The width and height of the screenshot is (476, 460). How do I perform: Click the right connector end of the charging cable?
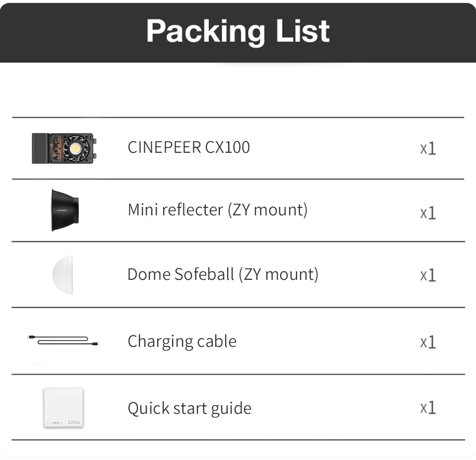(96, 343)
